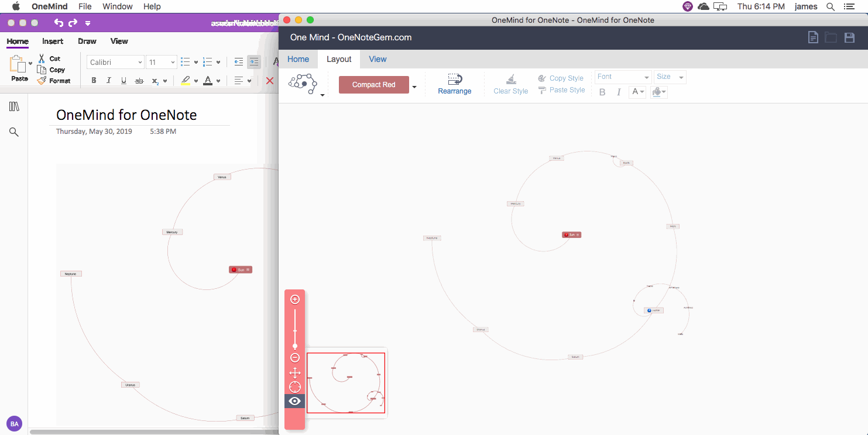868x435 pixels.
Task: Click Cut in OneNote ribbon
Action: (49, 58)
